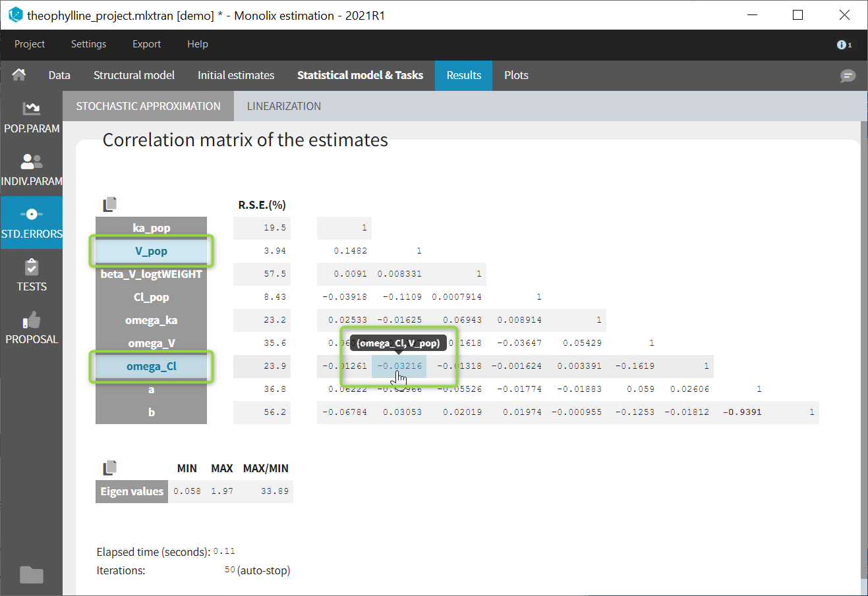
Task: Open the comments speech bubble icon
Action: pos(848,76)
